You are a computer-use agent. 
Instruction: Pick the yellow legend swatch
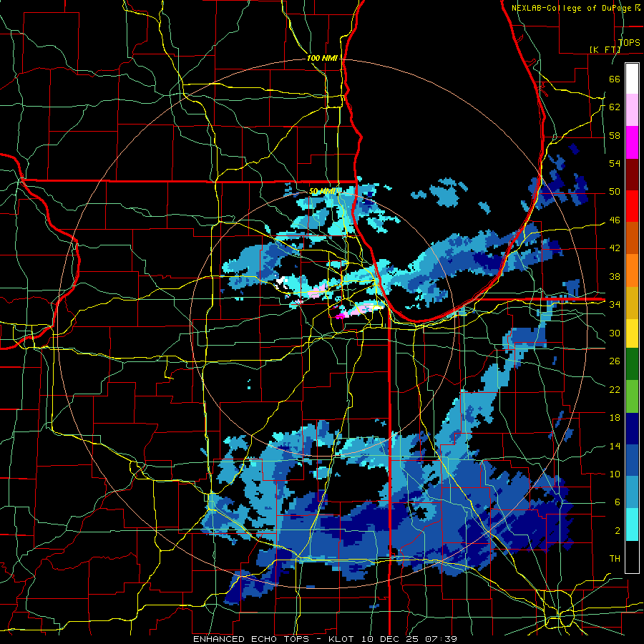point(632,333)
